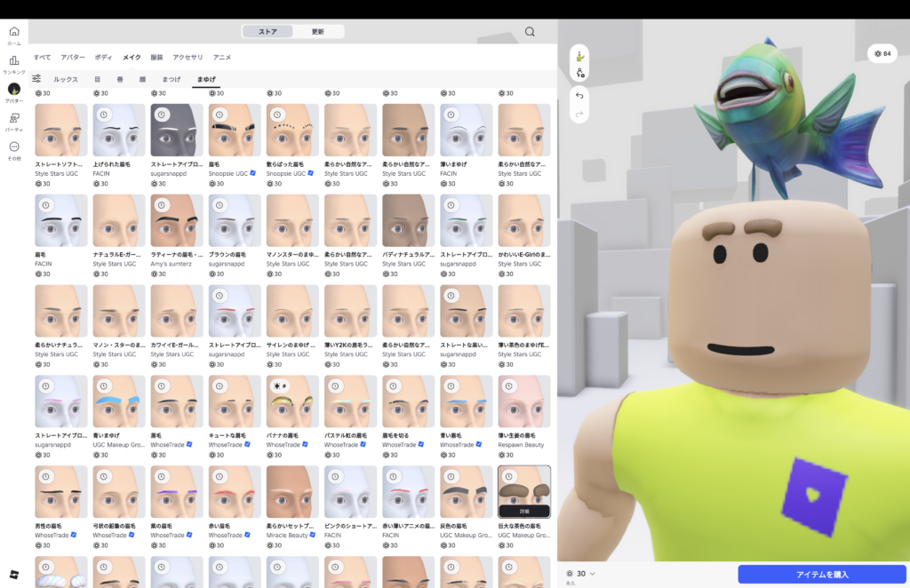The image size is (910, 588).
Task: Click the avatar settings icon below emote
Action: [579, 75]
